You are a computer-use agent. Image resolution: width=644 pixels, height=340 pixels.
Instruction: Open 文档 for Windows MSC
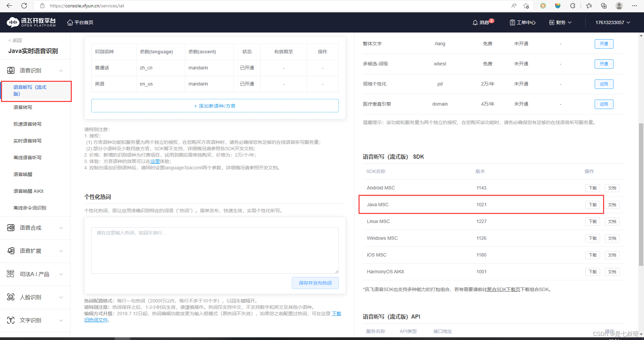[612, 238]
